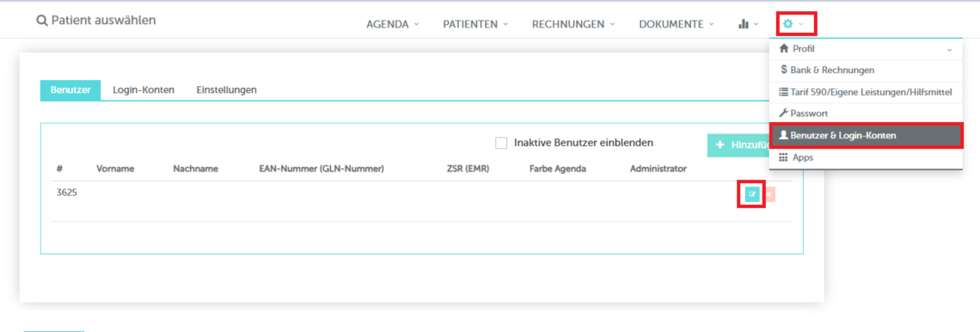Expand the AGENDA dropdown menu
Image resolution: width=980 pixels, height=332 pixels.
pos(393,24)
